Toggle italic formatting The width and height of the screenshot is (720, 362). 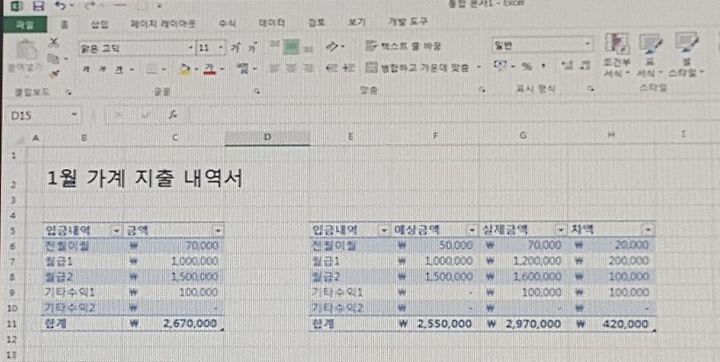(x=102, y=70)
